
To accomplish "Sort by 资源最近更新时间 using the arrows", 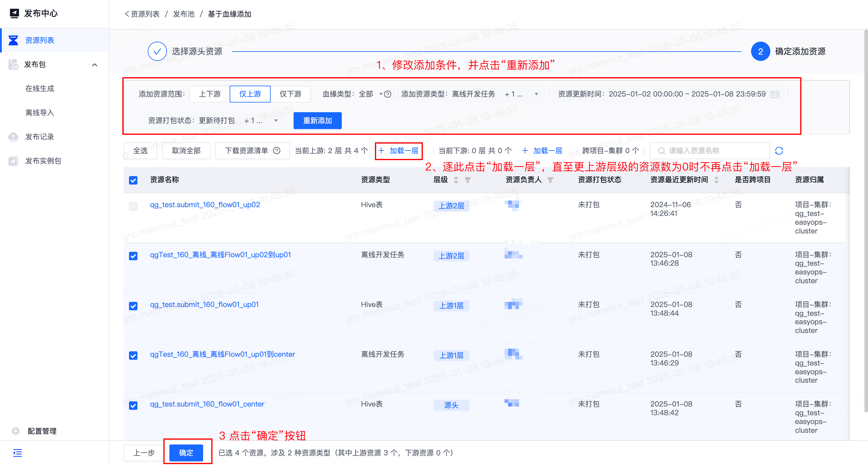I will click(716, 180).
